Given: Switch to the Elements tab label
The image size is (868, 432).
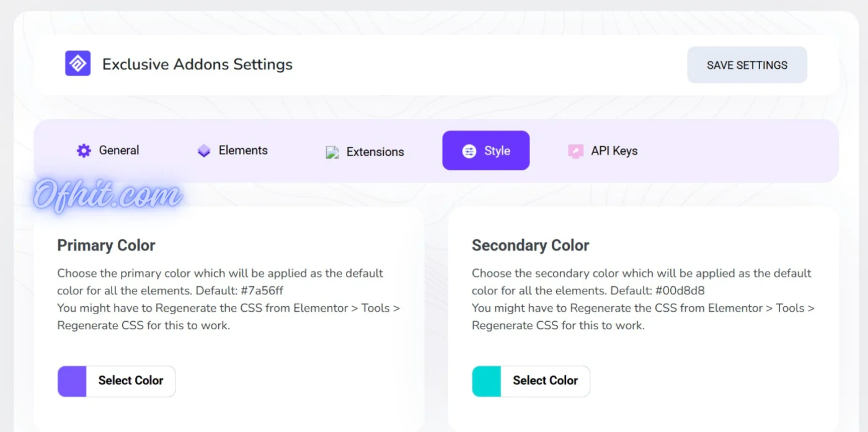Looking at the screenshot, I should pos(243,151).
